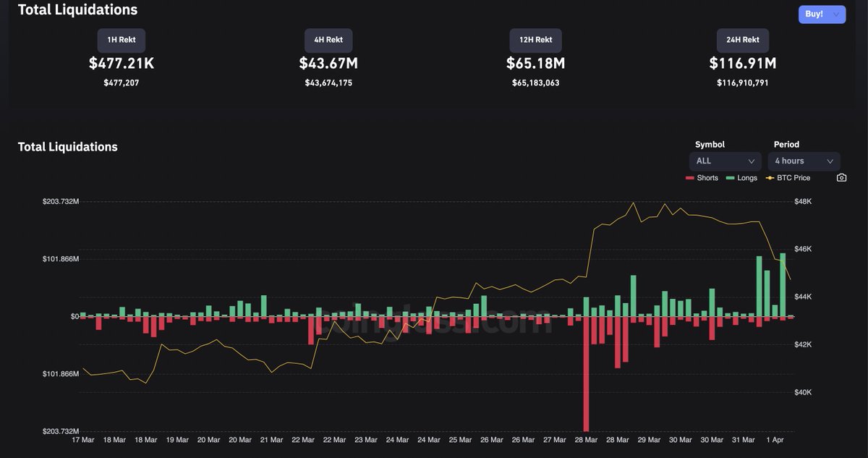The height and width of the screenshot is (458, 868).
Task: Click the exact figure $65,183,063
Action: [536, 83]
